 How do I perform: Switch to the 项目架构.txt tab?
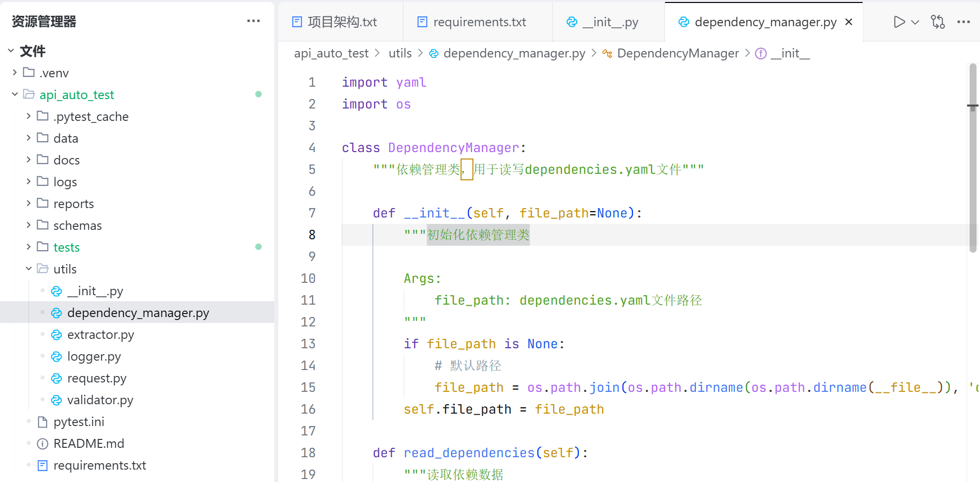pyautogui.click(x=341, y=22)
